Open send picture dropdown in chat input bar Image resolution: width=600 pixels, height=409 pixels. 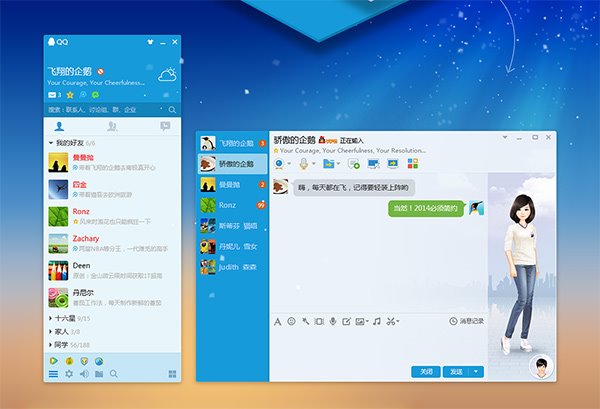tap(367, 322)
